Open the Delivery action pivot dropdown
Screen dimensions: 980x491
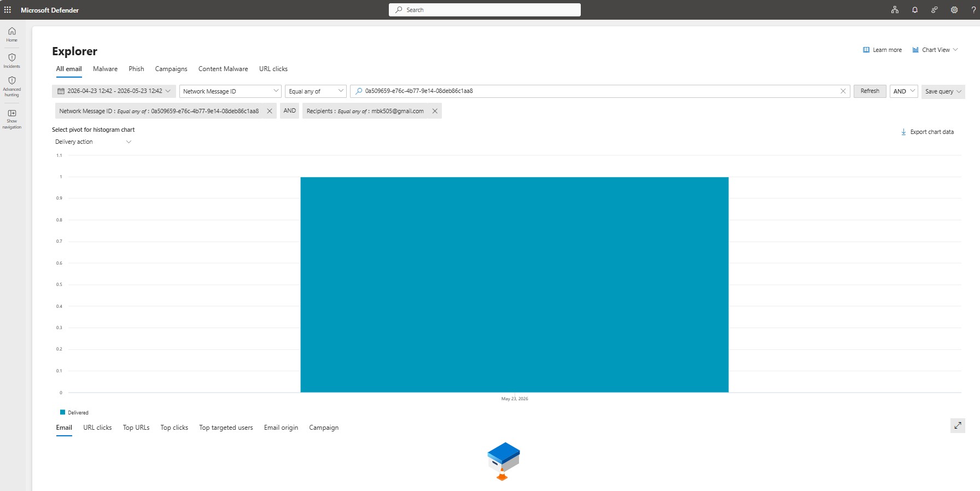tap(93, 142)
